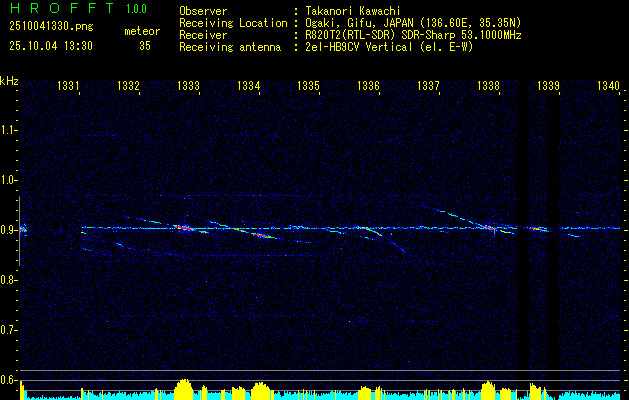This screenshot has width=629, height=400.
Task: Click the 1339 time axis marker
Action: (548, 85)
